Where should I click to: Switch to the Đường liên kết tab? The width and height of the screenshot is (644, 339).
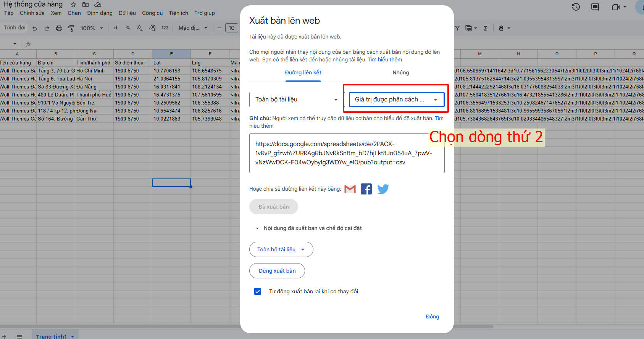303,72
